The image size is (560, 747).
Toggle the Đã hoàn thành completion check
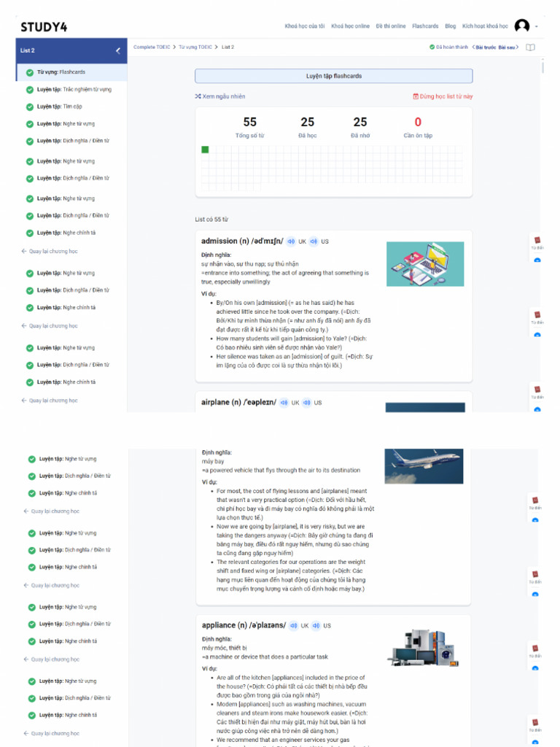tap(432, 47)
